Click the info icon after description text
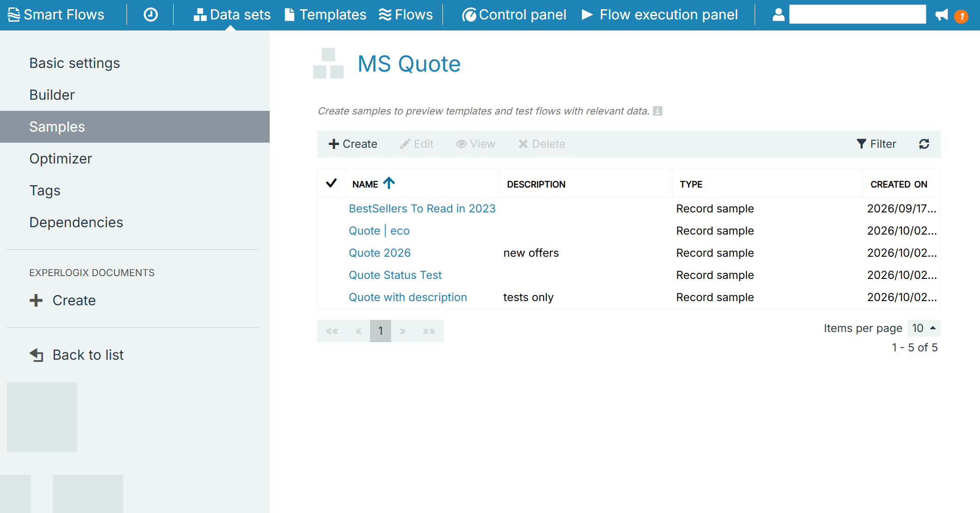 tap(658, 111)
